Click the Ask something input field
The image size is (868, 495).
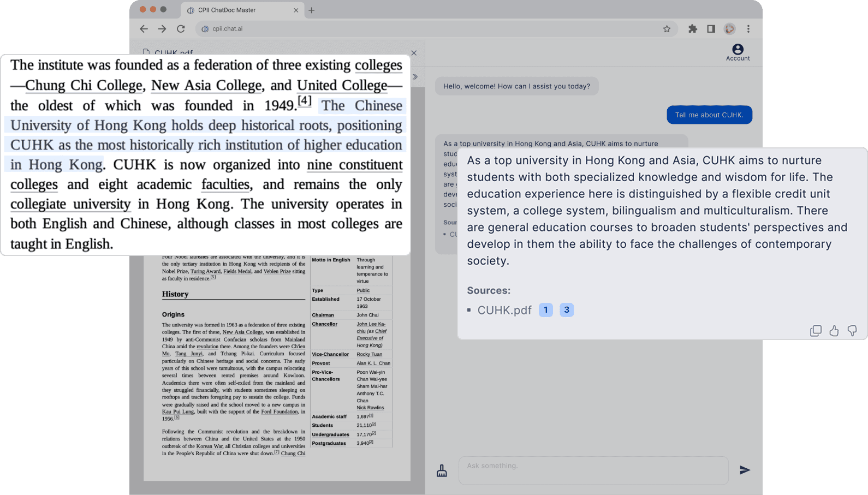(x=593, y=470)
